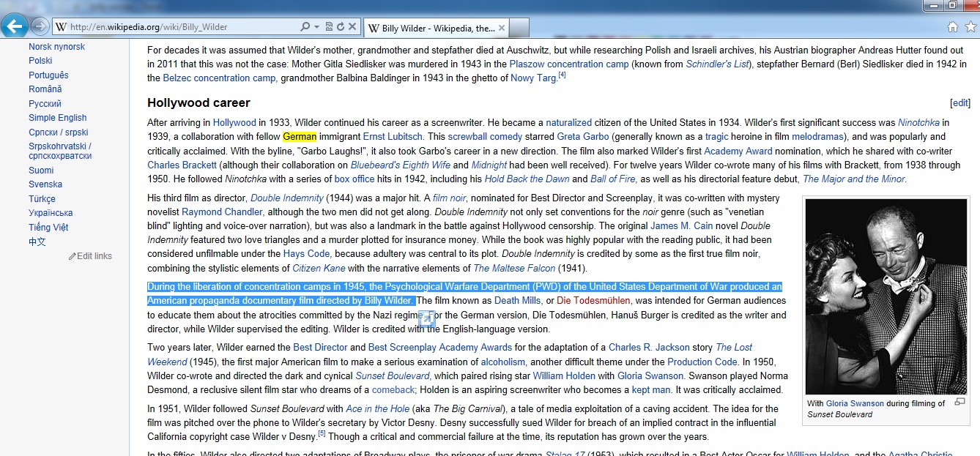Viewport: 980px width, 456px height.
Task: Switch language to Simple English
Action: click(x=57, y=118)
